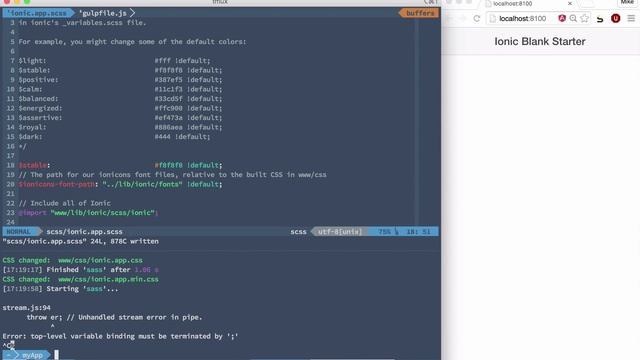Click "www/lib/ionic/scss/ionic" import path
Image resolution: width=640 pixels, height=360 pixels.
coord(102,213)
